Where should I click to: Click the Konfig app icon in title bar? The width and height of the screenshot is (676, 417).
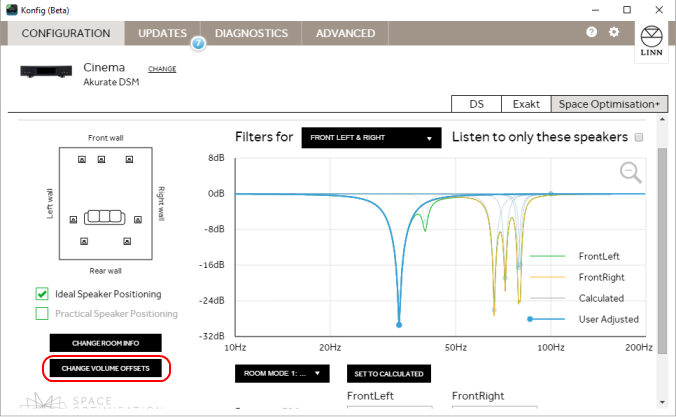tap(12, 10)
